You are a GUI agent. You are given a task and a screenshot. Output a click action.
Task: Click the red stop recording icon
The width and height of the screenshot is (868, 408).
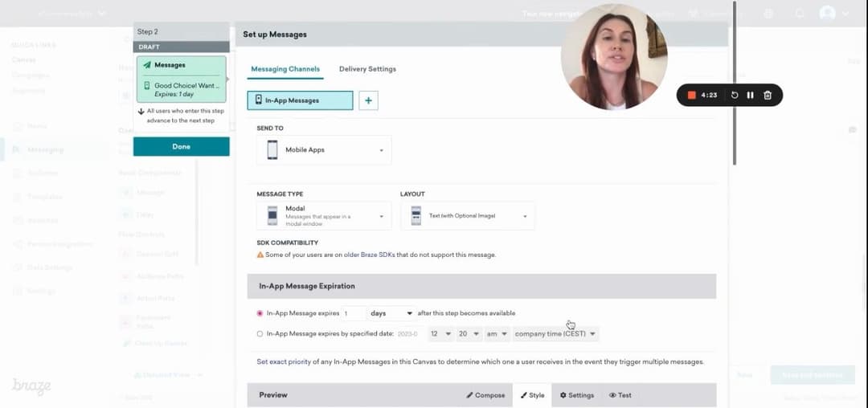pyautogui.click(x=691, y=95)
